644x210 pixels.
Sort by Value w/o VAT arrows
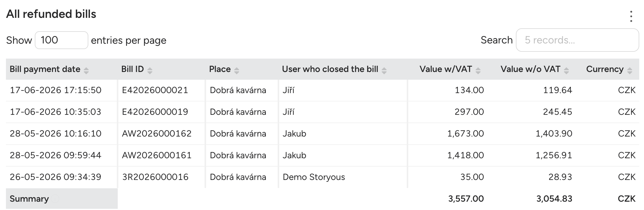566,70
